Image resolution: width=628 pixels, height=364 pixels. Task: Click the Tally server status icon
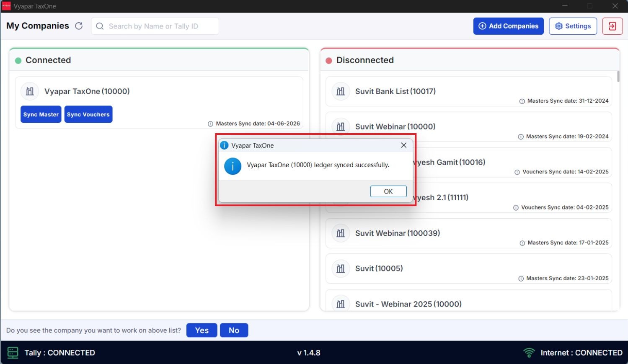13,353
